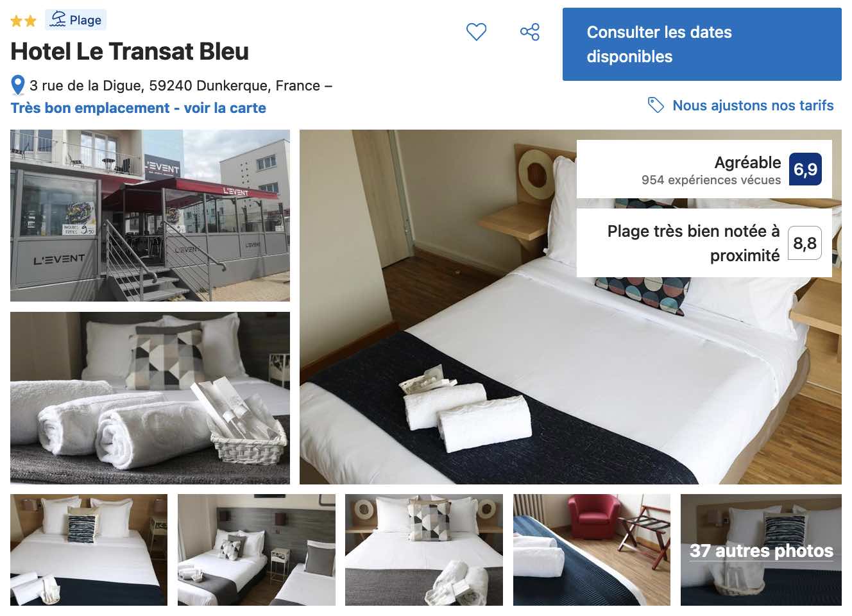Open the red armchair room photo

point(592,550)
